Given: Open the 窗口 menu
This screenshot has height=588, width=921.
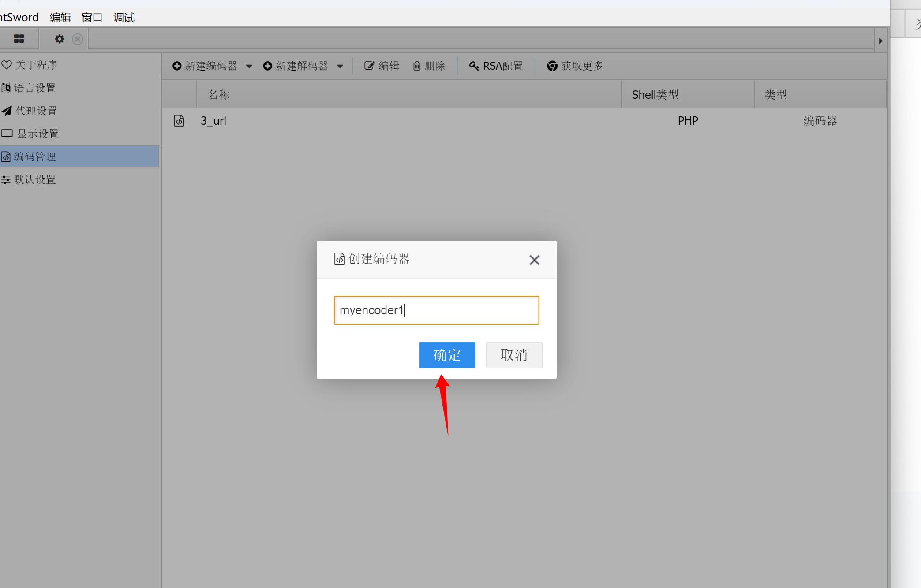Looking at the screenshot, I should [x=92, y=18].
